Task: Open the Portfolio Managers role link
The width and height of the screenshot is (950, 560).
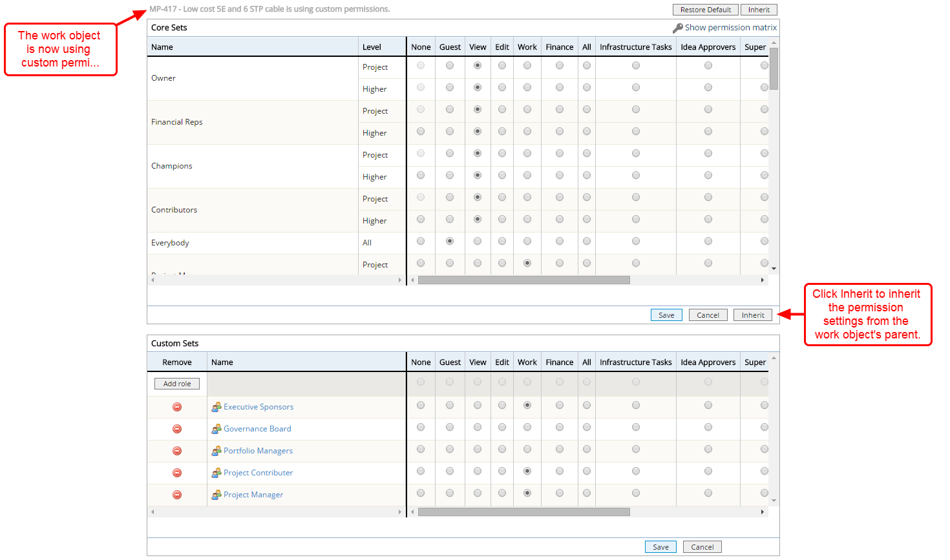Action: pyautogui.click(x=258, y=451)
